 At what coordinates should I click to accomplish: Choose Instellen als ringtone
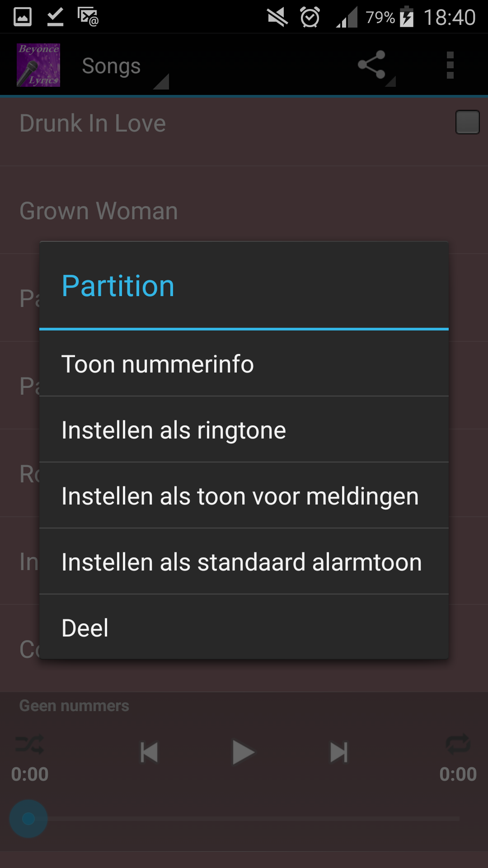pyautogui.click(x=244, y=430)
